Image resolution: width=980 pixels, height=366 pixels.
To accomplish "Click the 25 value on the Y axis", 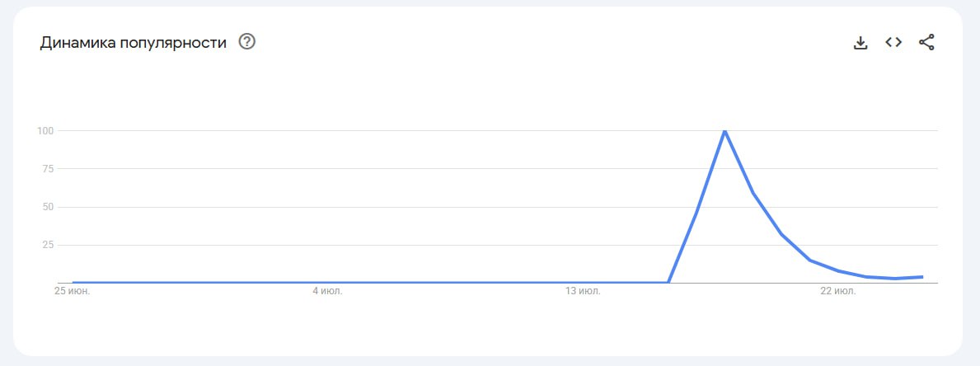I will coord(47,245).
